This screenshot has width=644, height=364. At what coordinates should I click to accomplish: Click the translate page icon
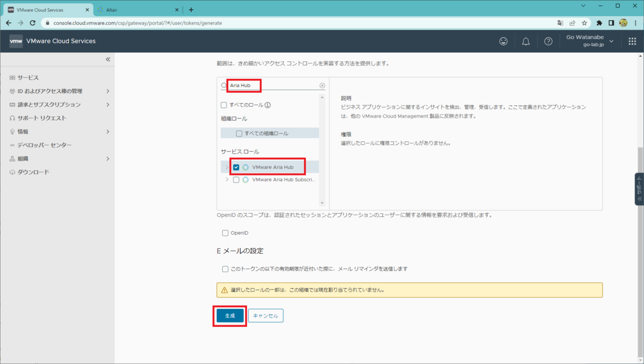point(560,23)
